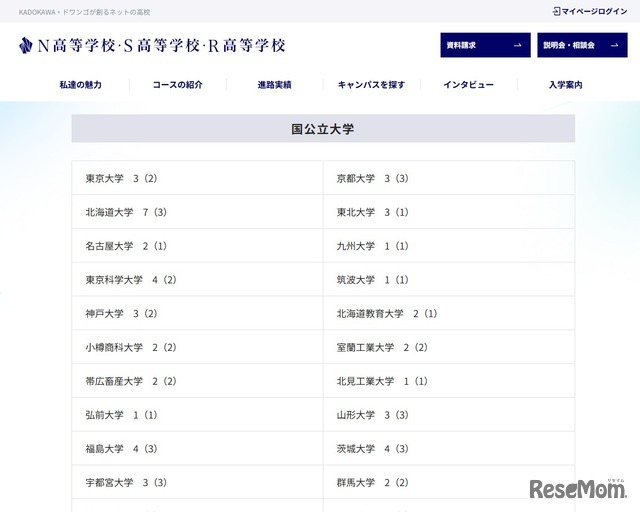The height and width of the screenshot is (512, 640).
Task: Open the コースの紹介 menu item
Action: tap(178, 85)
